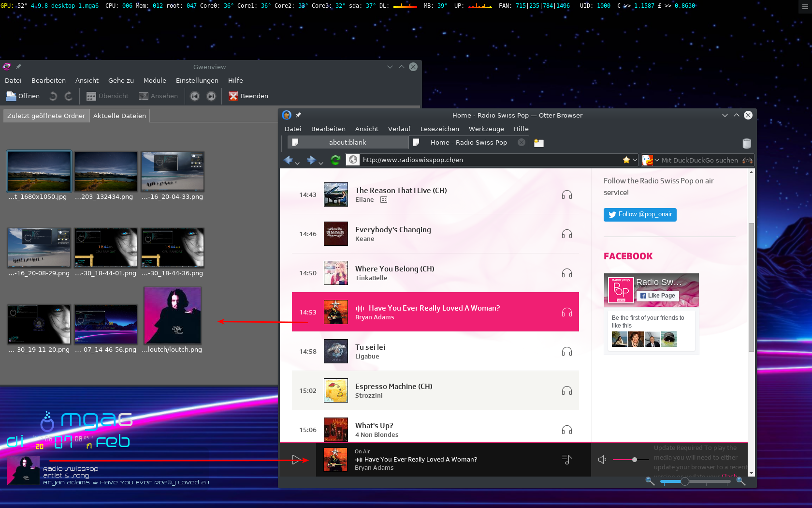
Task: Click zoom out magnifier in Otter status bar
Action: click(x=650, y=481)
